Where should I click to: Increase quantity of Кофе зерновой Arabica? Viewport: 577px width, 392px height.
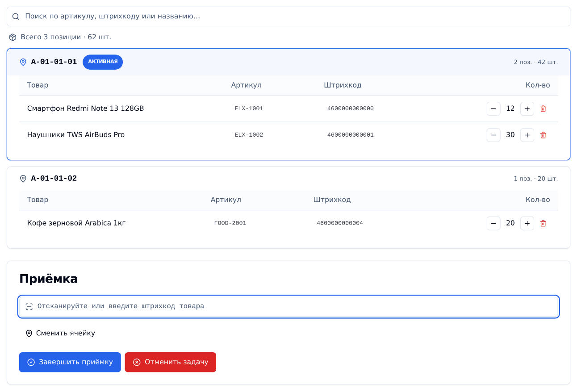pos(527,223)
